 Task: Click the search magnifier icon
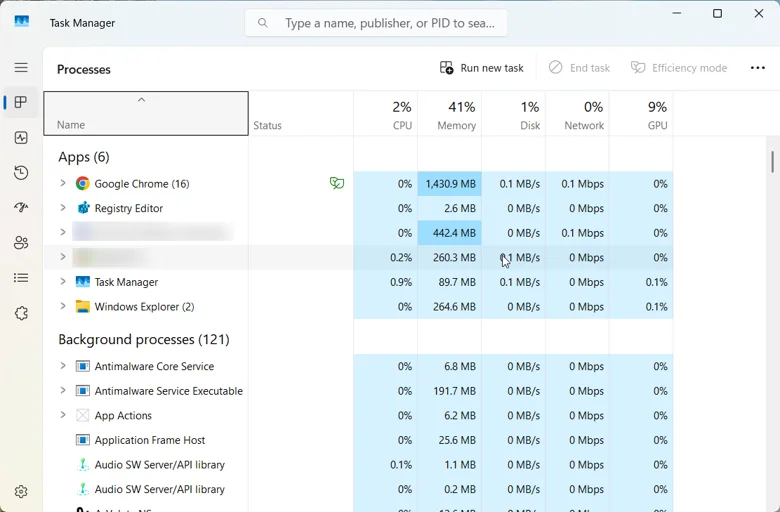pyautogui.click(x=263, y=23)
